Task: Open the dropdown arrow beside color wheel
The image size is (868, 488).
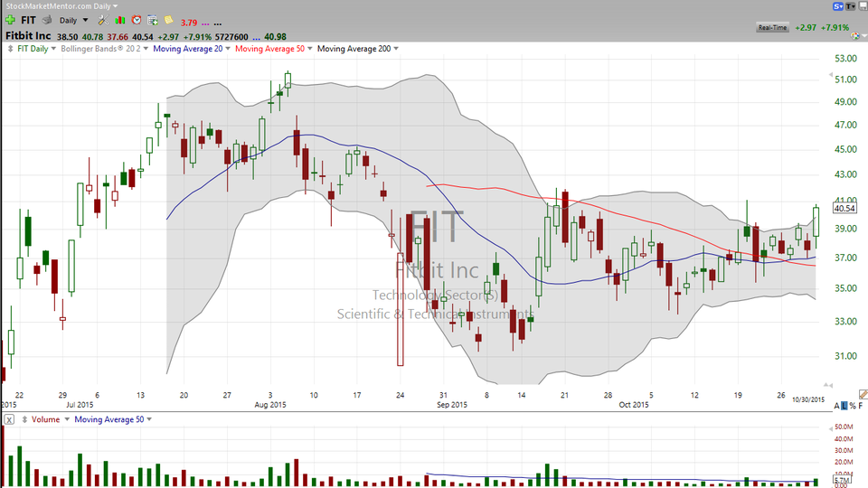Action: click(864, 35)
